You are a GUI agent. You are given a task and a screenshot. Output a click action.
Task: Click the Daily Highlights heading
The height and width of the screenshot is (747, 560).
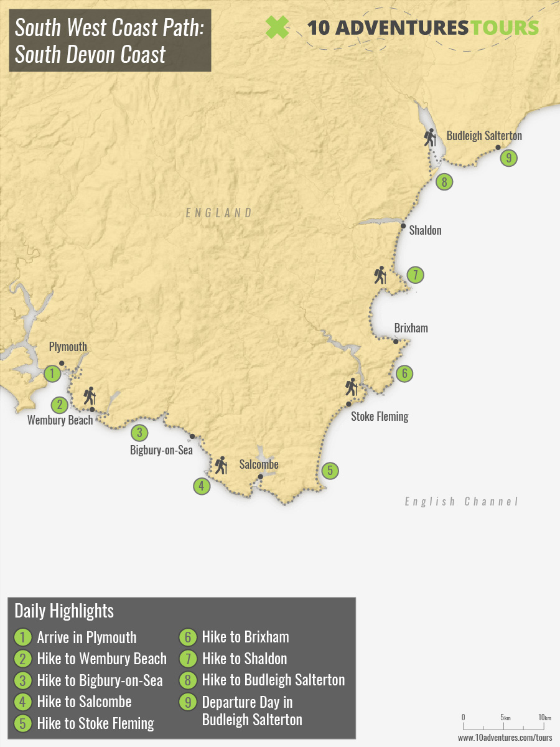[x=64, y=610]
